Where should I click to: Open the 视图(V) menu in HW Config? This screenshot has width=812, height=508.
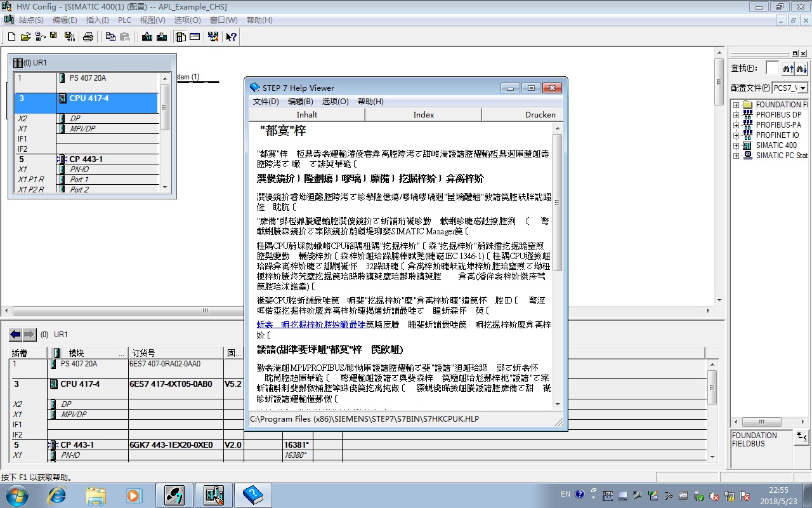pyautogui.click(x=152, y=20)
